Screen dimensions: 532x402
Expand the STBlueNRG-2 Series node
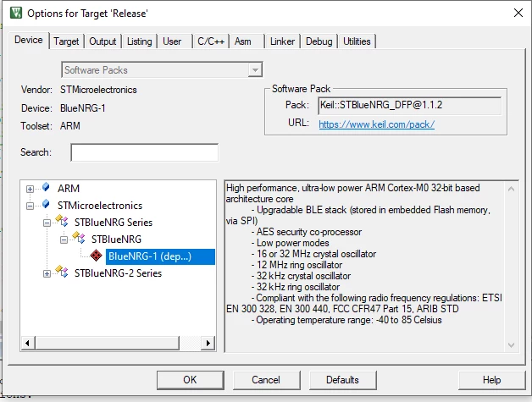tap(47, 273)
